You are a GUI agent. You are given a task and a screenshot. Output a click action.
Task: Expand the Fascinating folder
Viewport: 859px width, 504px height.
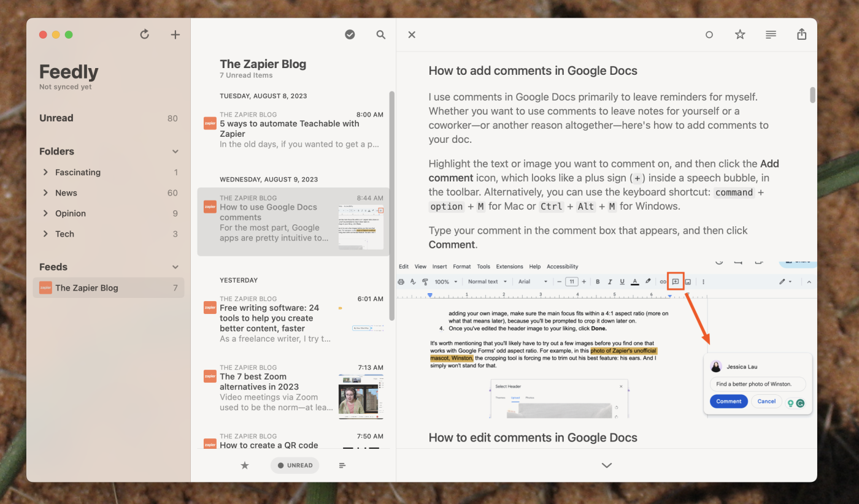click(x=45, y=172)
